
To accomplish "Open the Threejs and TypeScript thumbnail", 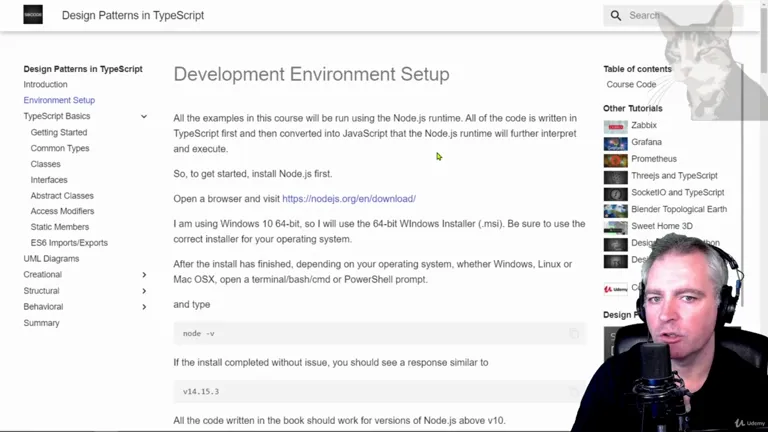I will click(x=615, y=177).
